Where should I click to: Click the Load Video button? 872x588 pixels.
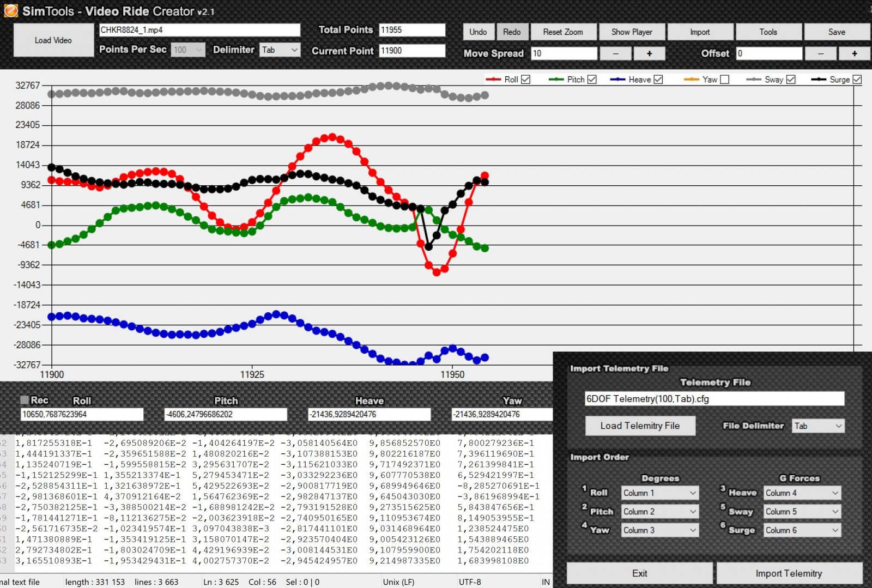pos(53,40)
